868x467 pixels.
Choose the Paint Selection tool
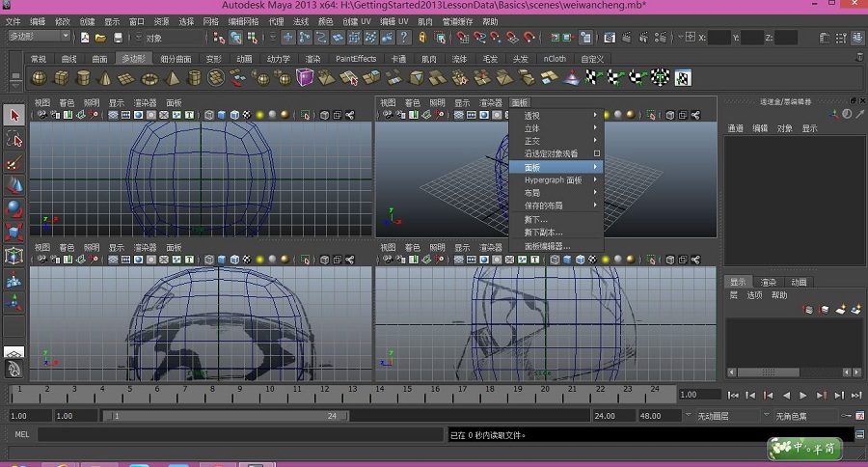coord(14,163)
